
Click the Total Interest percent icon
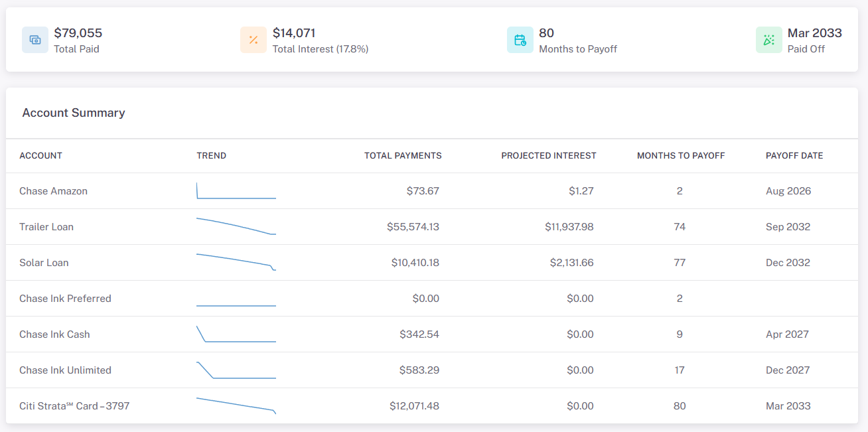(253, 40)
